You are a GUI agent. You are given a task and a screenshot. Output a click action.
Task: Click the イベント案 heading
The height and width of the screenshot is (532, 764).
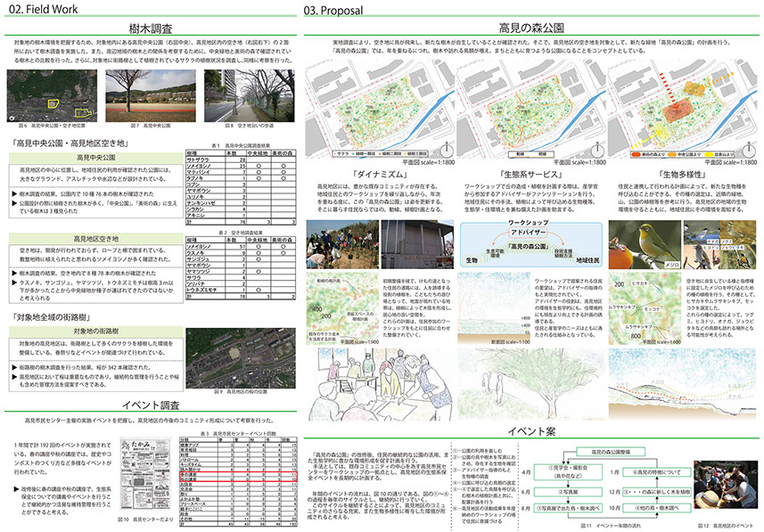tap(531, 431)
